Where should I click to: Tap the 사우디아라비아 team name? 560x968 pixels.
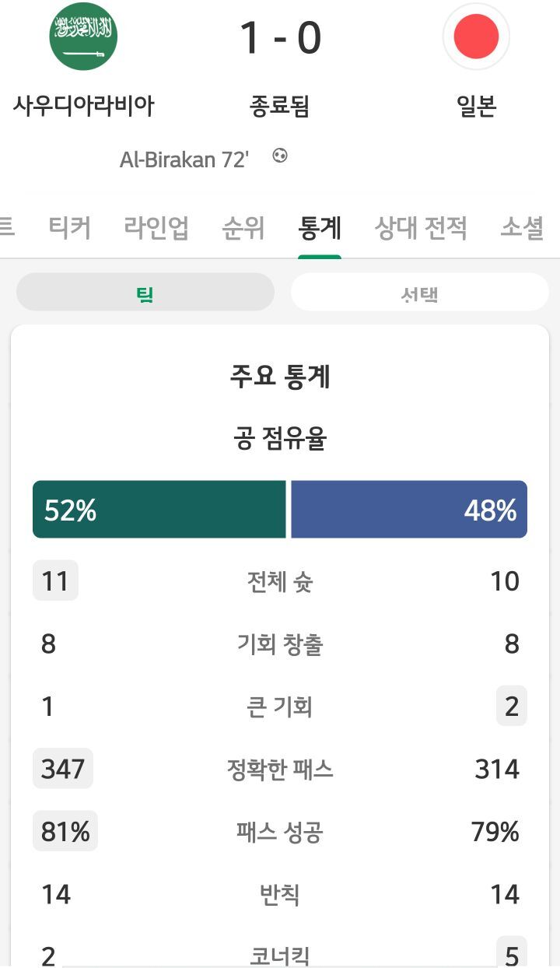[83, 105]
